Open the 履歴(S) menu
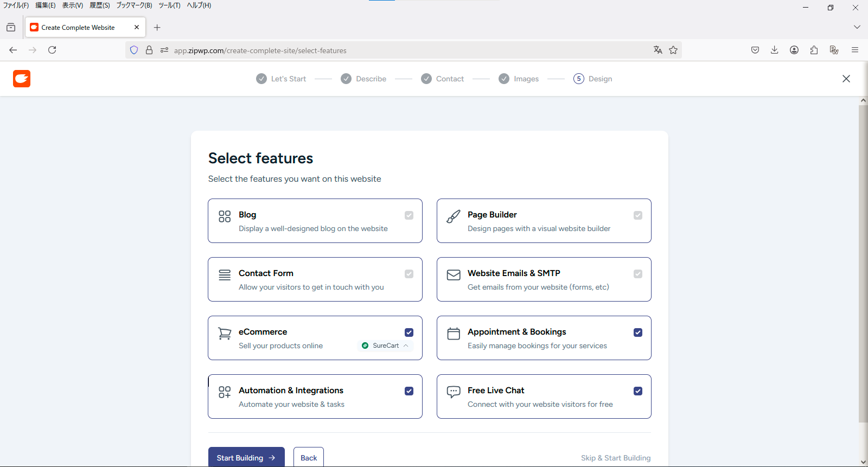868x467 pixels. click(100, 5)
